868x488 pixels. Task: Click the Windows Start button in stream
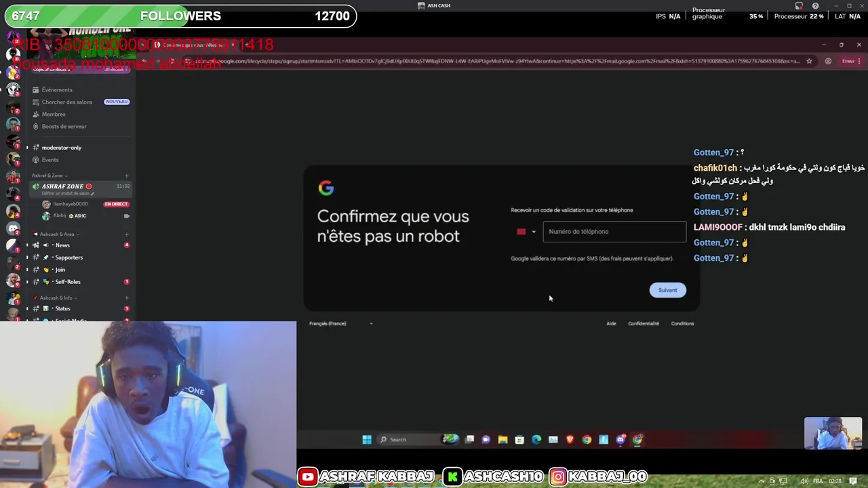[367, 439]
